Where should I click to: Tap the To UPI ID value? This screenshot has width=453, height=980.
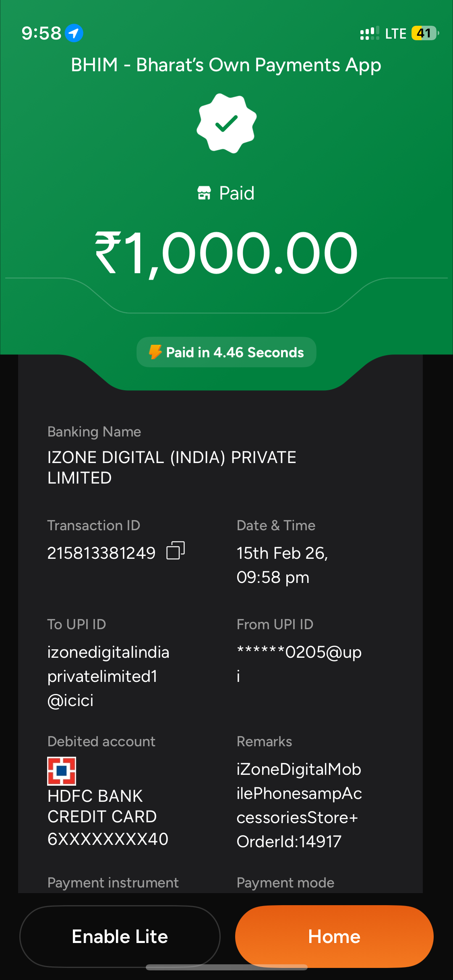point(108,676)
